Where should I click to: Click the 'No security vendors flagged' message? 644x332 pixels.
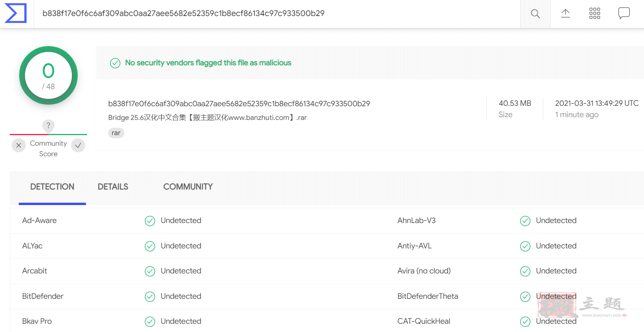[x=208, y=63]
